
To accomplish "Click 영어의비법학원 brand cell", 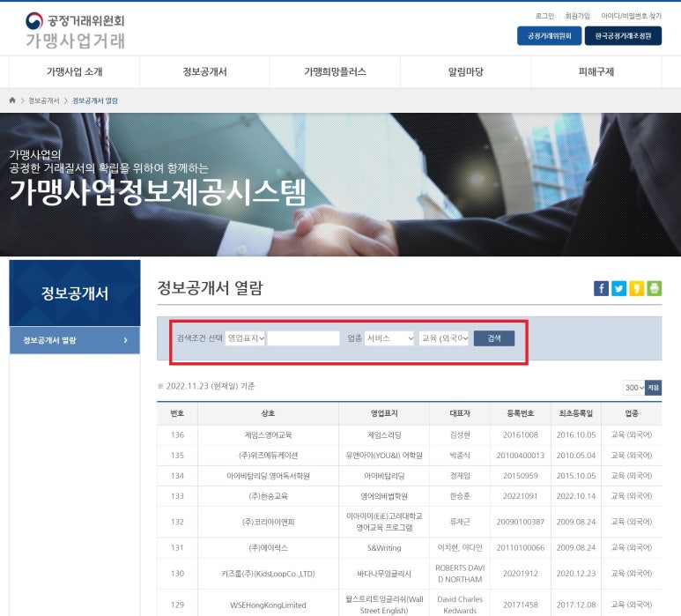I will pyautogui.click(x=384, y=496).
